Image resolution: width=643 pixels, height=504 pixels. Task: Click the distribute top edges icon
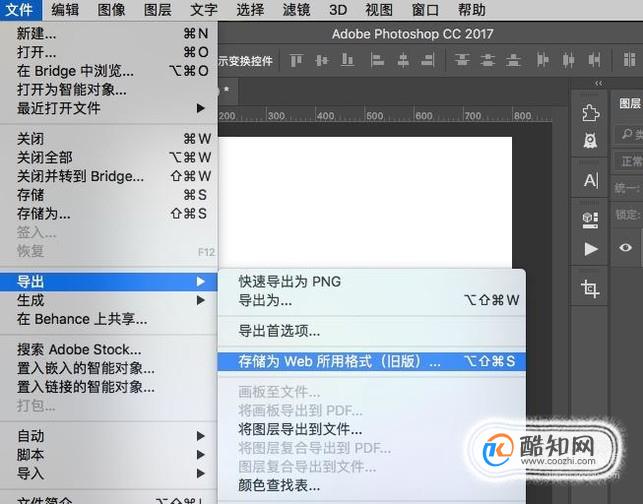(462, 60)
